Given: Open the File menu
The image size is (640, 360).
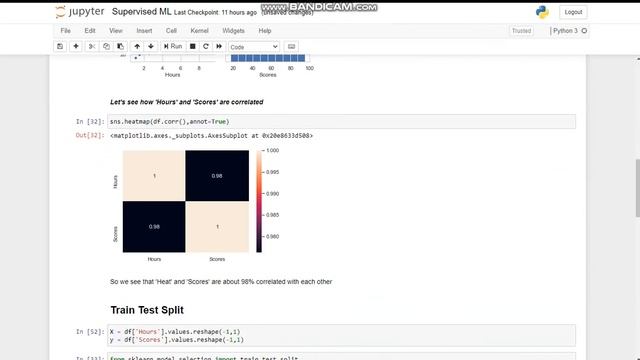Looking at the screenshot, I should (x=65, y=31).
